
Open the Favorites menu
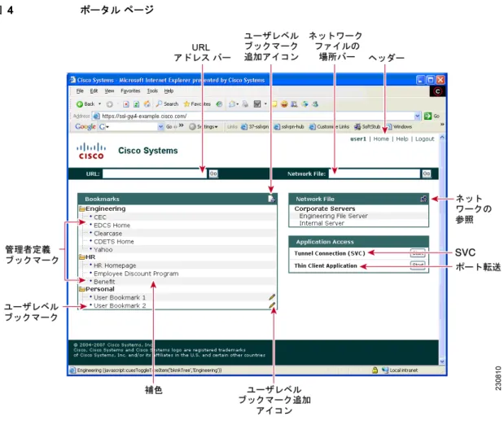tap(130, 91)
